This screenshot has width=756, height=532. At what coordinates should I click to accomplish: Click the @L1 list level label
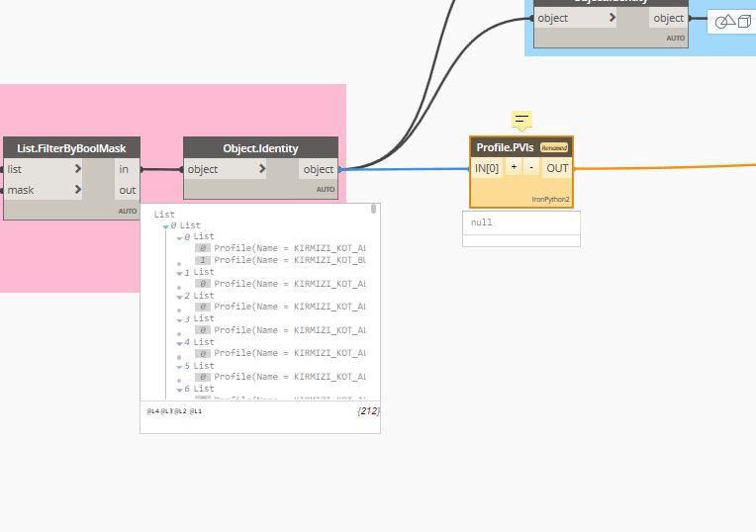pyautogui.click(x=195, y=411)
